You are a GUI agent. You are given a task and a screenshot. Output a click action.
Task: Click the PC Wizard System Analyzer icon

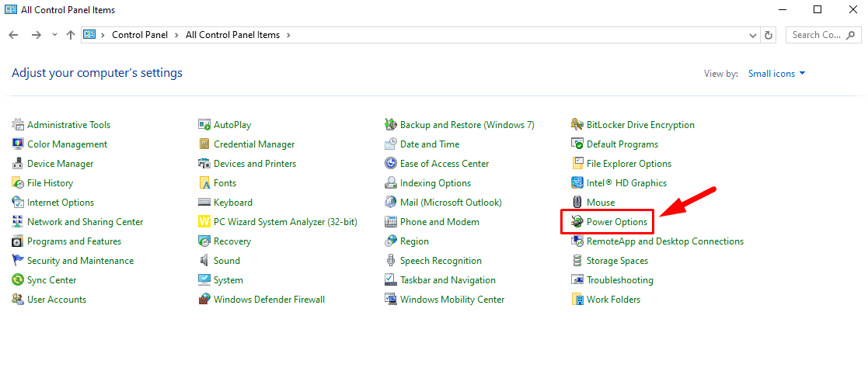click(x=204, y=222)
